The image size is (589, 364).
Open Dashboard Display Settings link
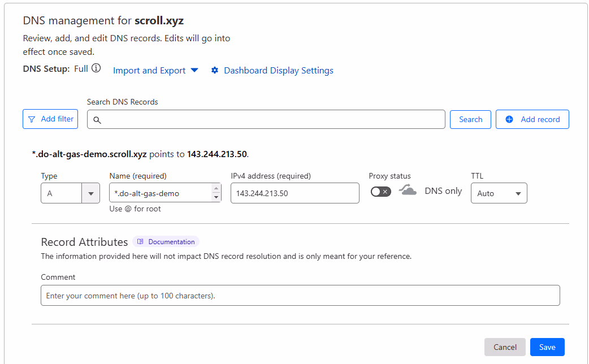(278, 71)
